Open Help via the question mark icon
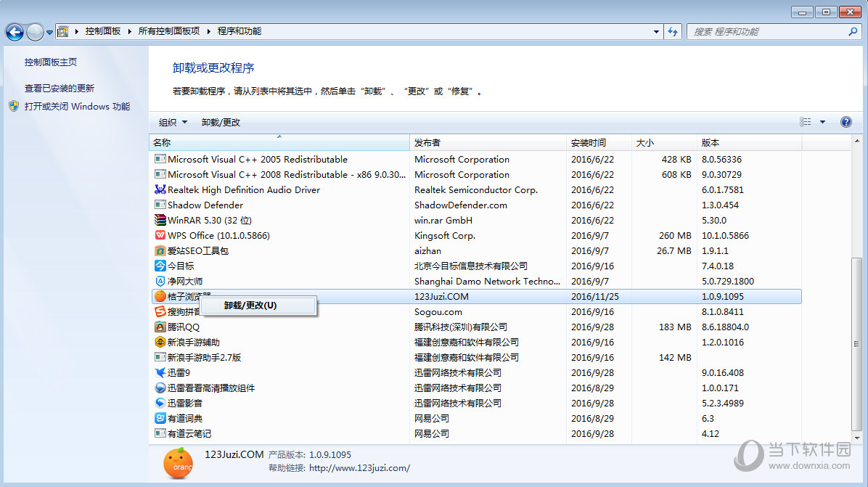Viewport: 868px width, 487px height. pos(846,121)
